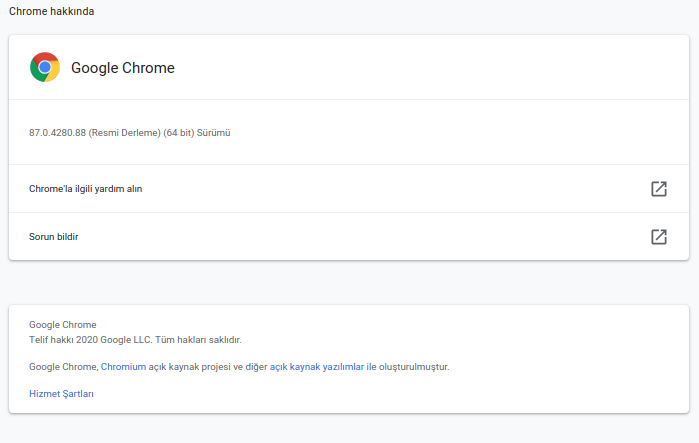Open external link icon beside Sorun bildir
The width and height of the screenshot is (699, 443).
tap(658, 236)
